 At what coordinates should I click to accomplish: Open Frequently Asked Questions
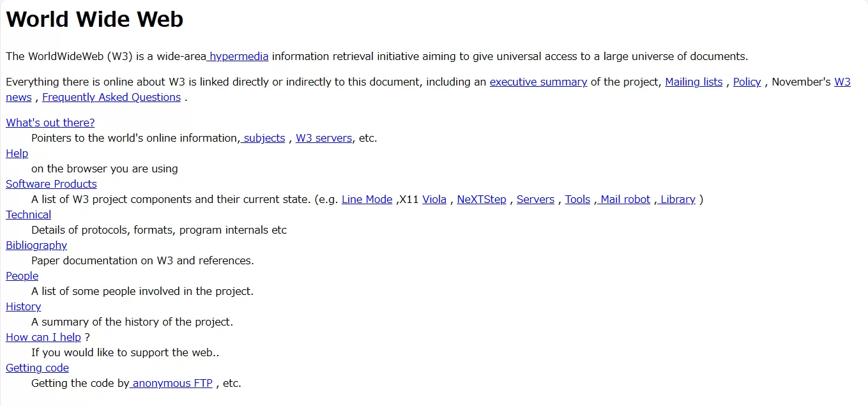point(111,97)
